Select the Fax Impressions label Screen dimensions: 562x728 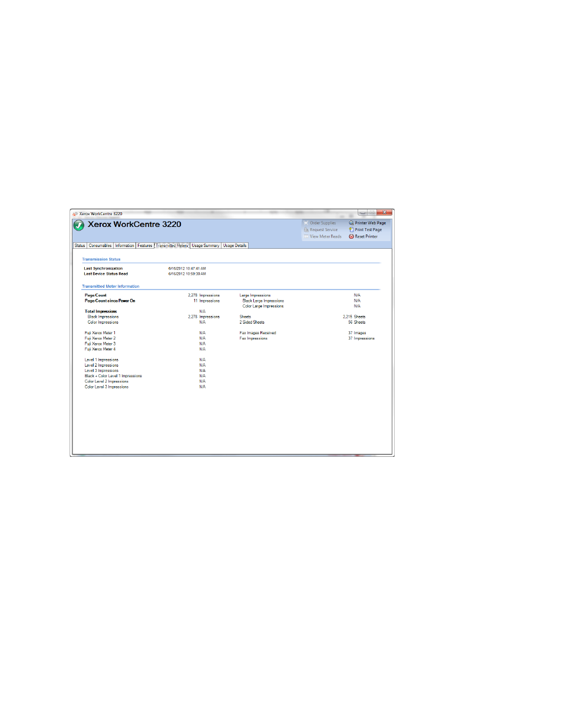(253, 338)
